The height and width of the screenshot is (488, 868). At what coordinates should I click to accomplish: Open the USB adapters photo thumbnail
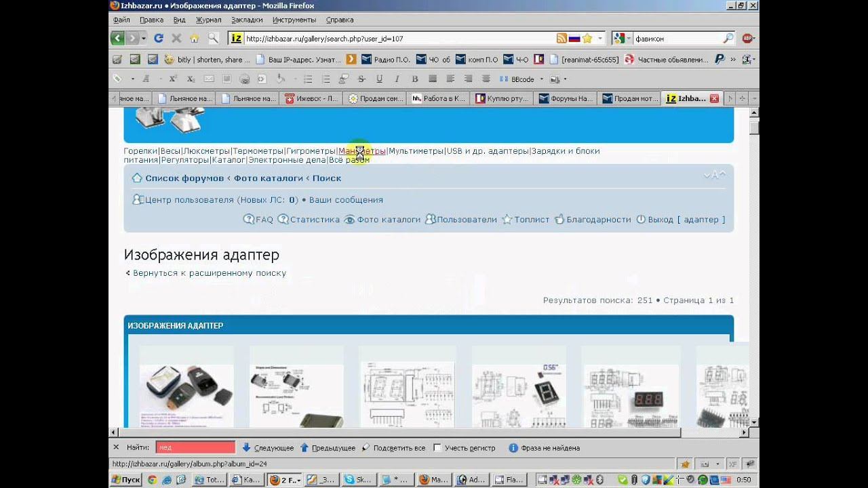186,396
